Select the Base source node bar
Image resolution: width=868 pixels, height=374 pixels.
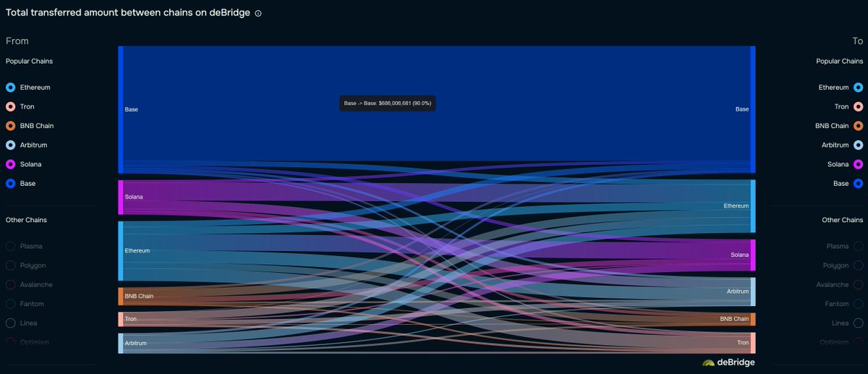(x=121, y=110)
